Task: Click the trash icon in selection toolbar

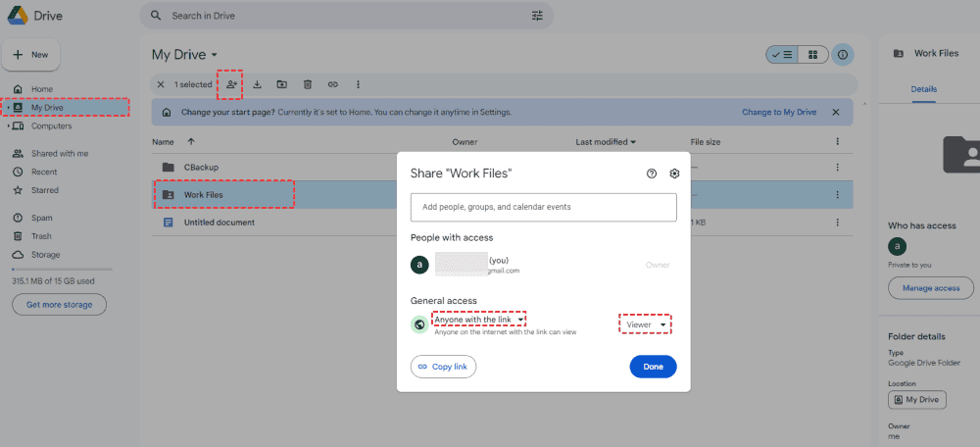Action: coord(308,84)
